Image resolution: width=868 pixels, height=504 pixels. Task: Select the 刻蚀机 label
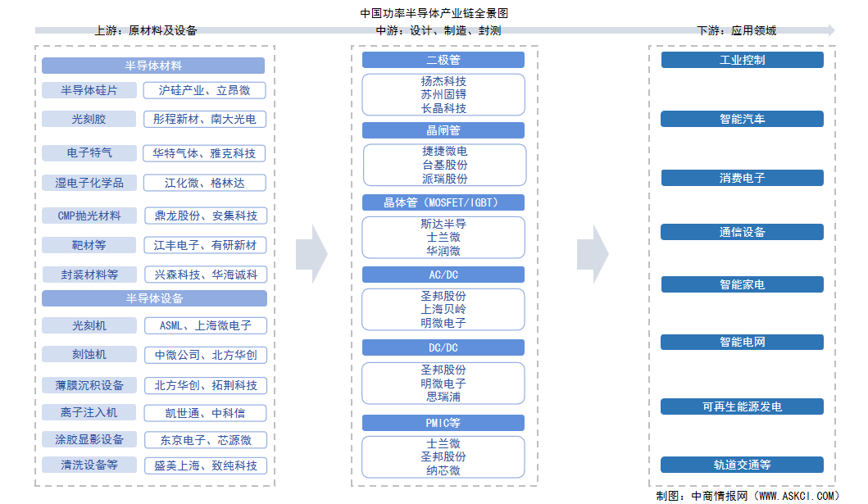pyautogui.click(x=89, y=355)
